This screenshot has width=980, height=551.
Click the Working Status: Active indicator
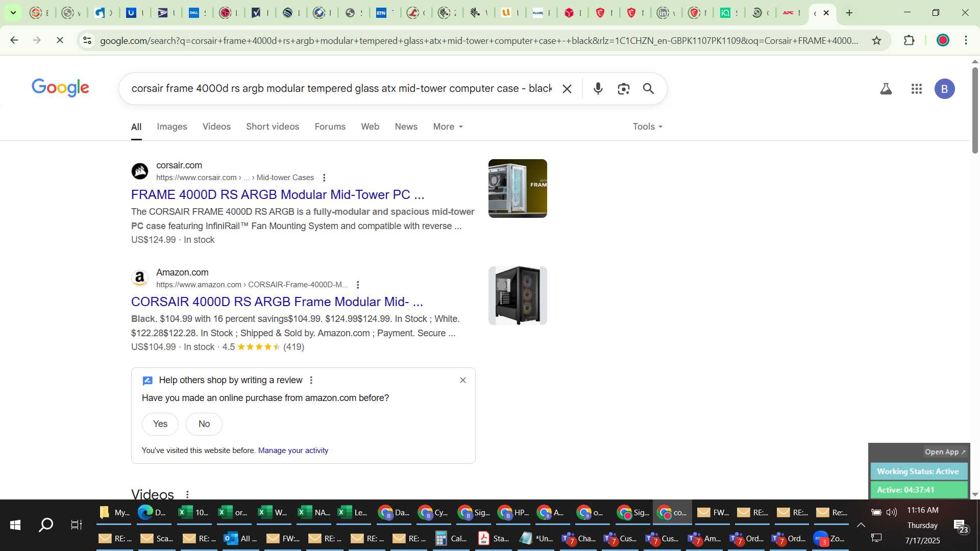pos(918,471)
